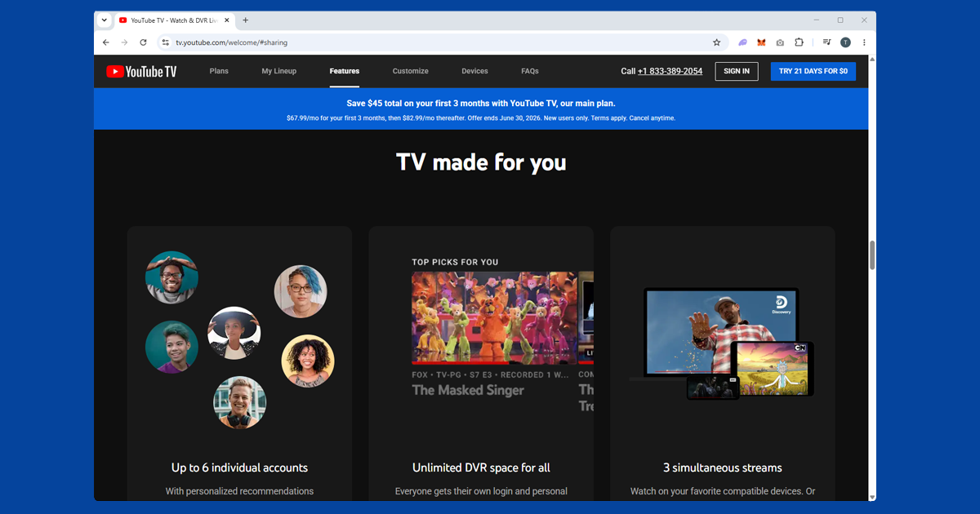The width and height of the screenshot is (980, 514).
Task: Open the FAQs section
Action: point(530,72)
